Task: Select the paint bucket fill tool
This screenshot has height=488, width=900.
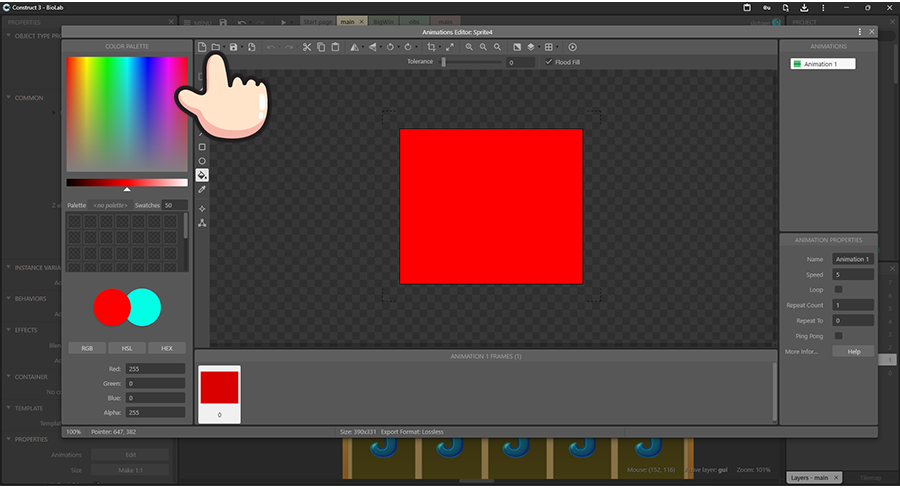Action: tap(202, 175)
